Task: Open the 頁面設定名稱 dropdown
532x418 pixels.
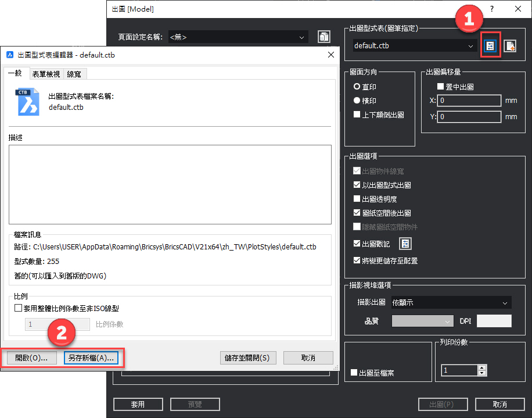Action: 238,37
